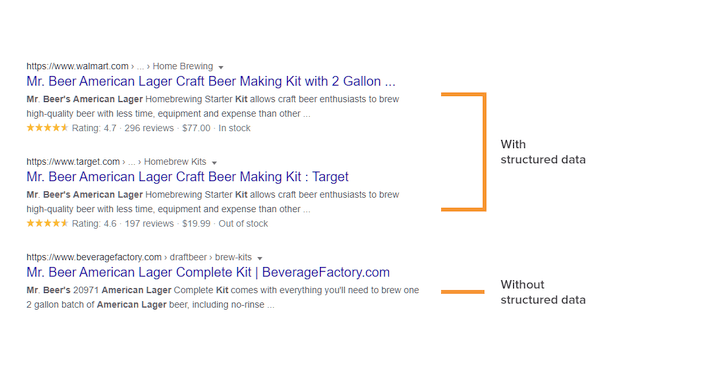The height and width of the screenshot is (379, 720).
Task: Click the $19.99 price in Target snippet
Action: tap(196, 224)
